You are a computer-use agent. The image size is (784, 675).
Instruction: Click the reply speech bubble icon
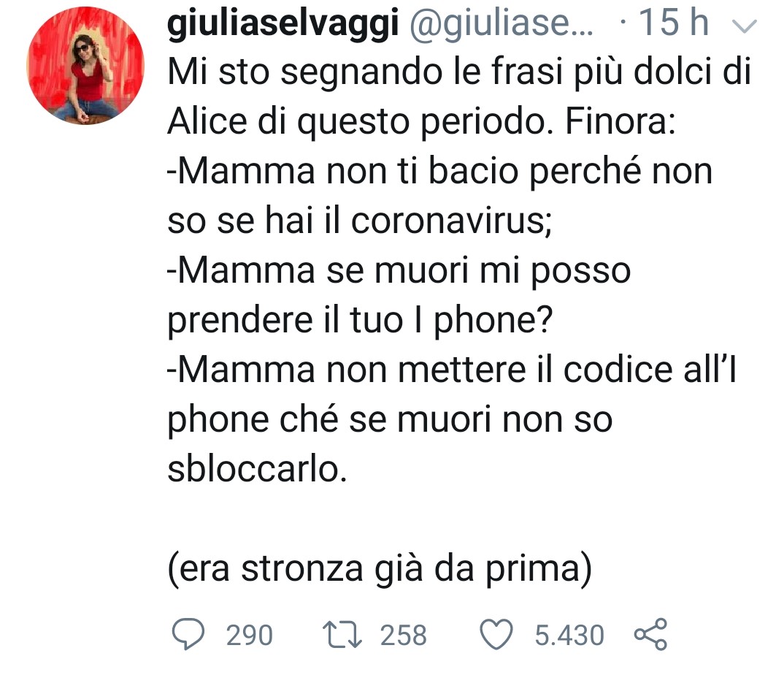[188, 634]
